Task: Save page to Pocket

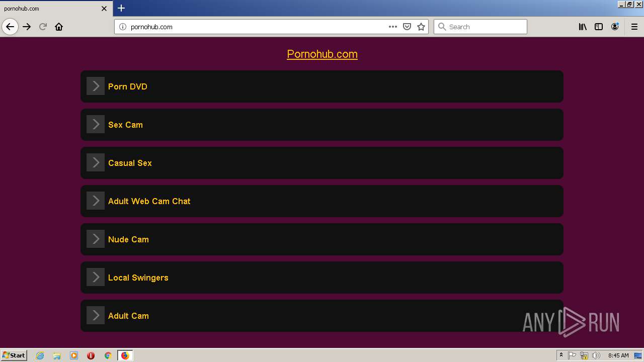Action: coord(407,27)
